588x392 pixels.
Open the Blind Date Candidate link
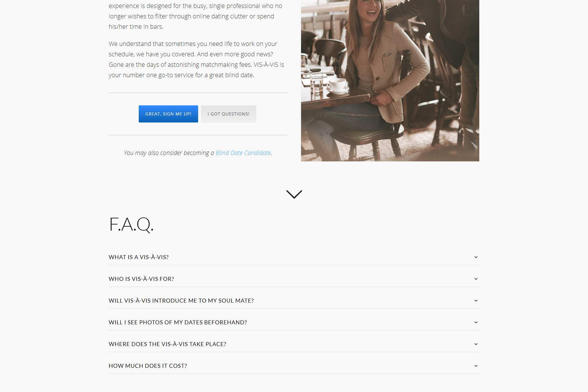pyautogui.click(x=243, y=153)
